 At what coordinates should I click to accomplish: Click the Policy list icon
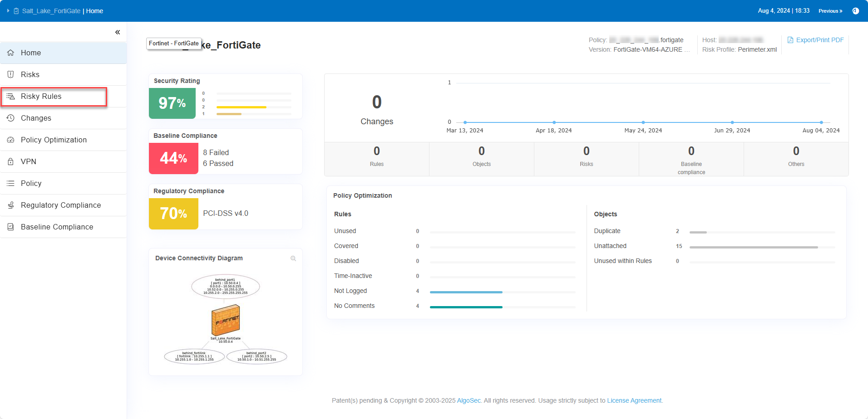pyautogui.click(x=10, y=183)
